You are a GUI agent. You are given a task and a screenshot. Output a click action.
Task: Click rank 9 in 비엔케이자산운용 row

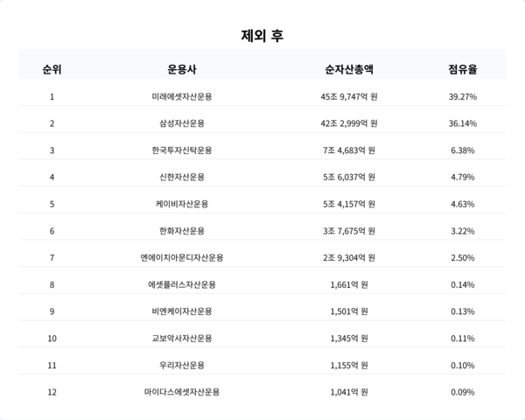pyautogui.click(x=52, y=311)
